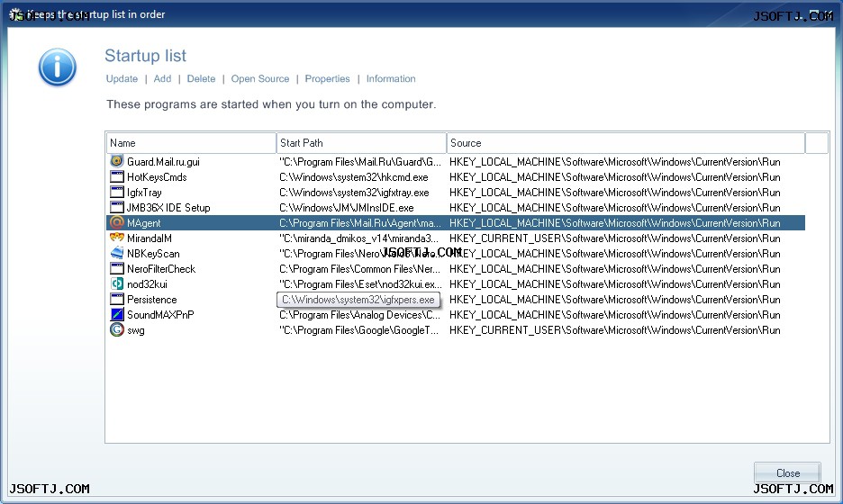Open the Information link
This screenshot has height=504, width=843.
coord(391,78)
